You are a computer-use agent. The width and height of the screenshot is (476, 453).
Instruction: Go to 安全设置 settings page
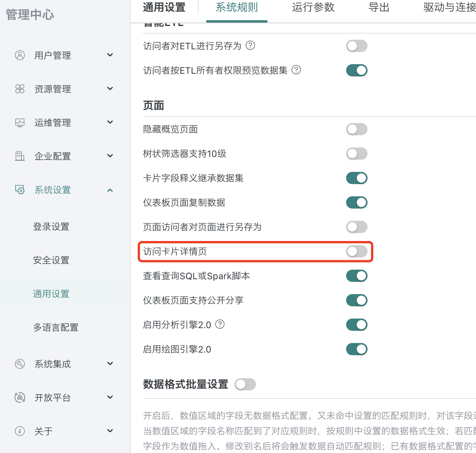51,260
